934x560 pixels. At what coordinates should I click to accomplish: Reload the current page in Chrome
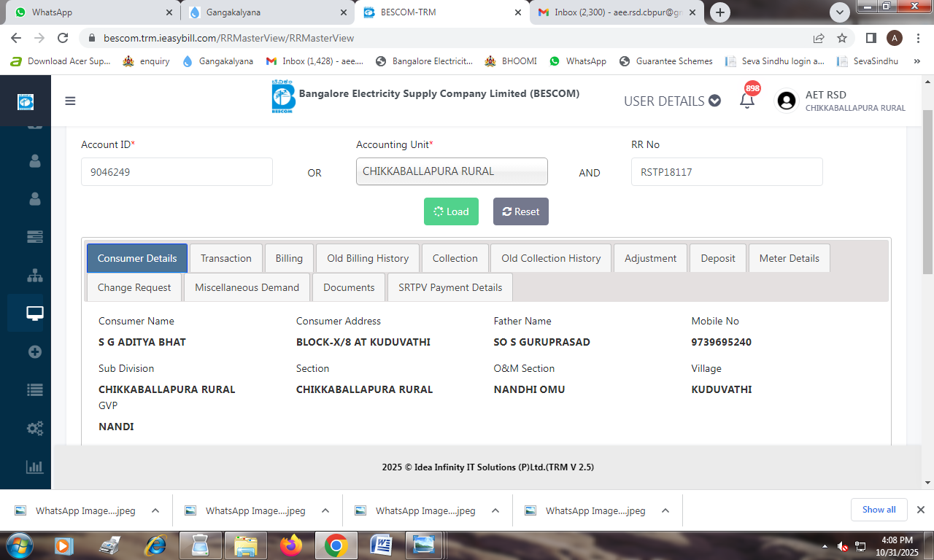point(63,38)
